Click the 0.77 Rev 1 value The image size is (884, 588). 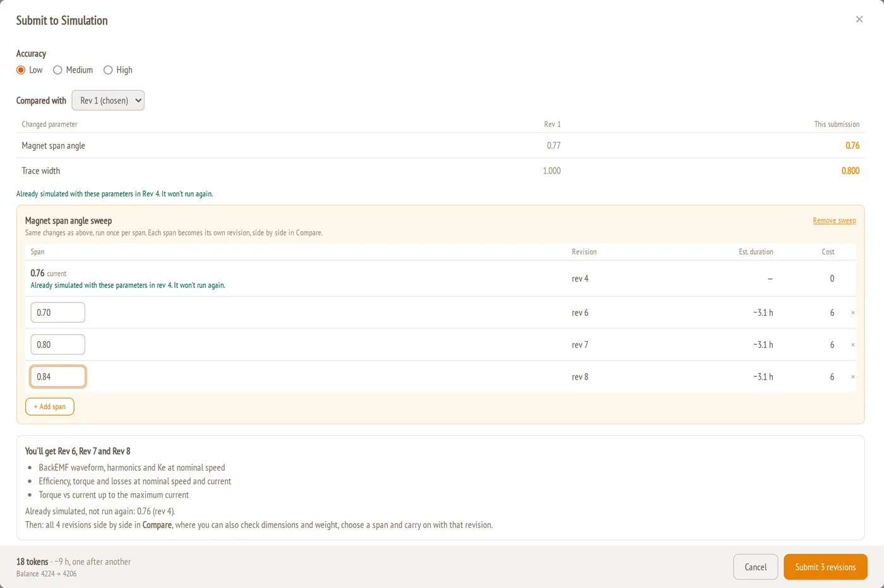pos(553,146)
